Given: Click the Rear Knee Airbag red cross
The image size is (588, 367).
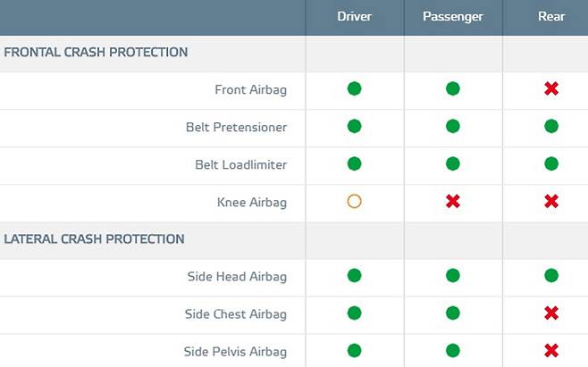Looking at the screenshot, I should [x=551, y=202].
